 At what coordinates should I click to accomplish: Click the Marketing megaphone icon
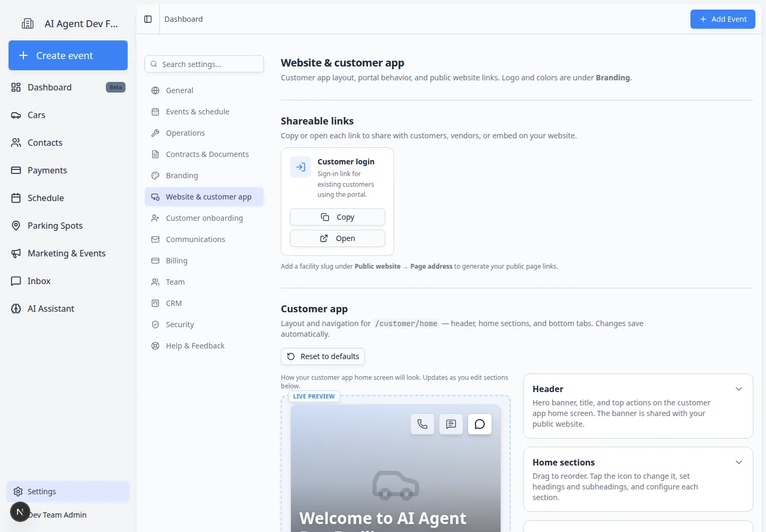[x=16, y=253]
